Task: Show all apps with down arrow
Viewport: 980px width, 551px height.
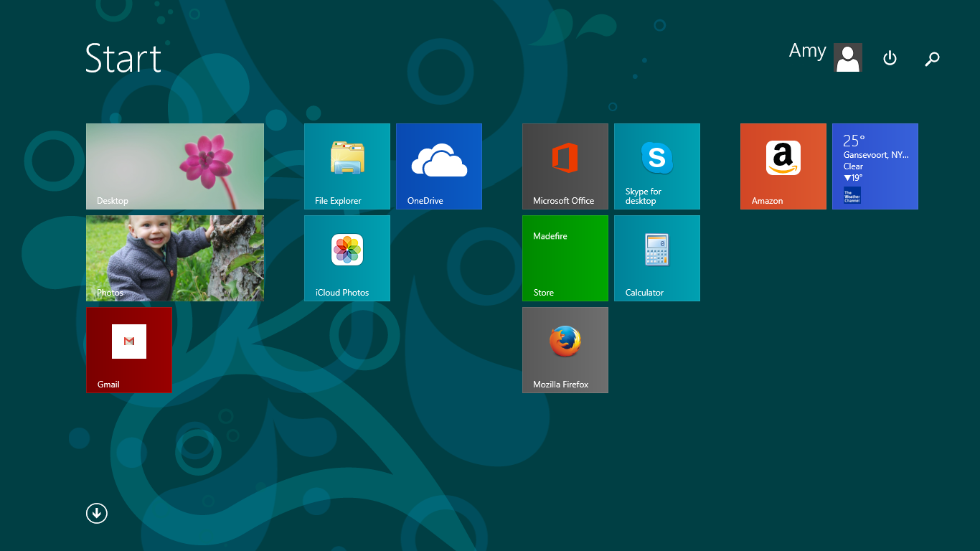Action: click(97, 513)
